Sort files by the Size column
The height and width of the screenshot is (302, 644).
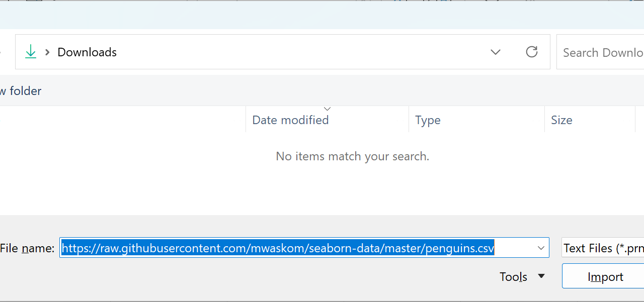(x=561, y=120)
